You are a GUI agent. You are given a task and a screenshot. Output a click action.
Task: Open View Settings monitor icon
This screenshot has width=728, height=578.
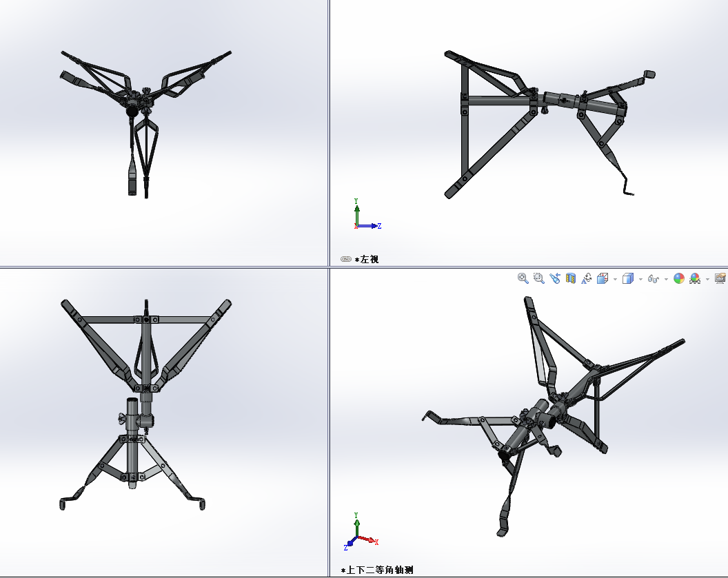(720, 278)
